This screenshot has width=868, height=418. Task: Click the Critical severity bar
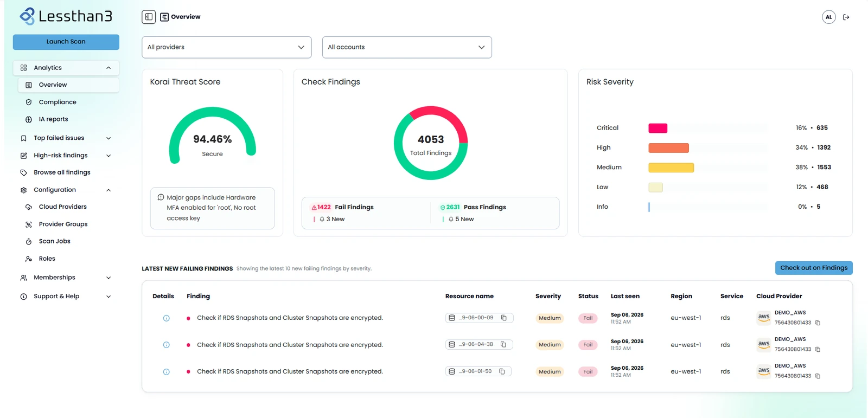pos(658,128)
